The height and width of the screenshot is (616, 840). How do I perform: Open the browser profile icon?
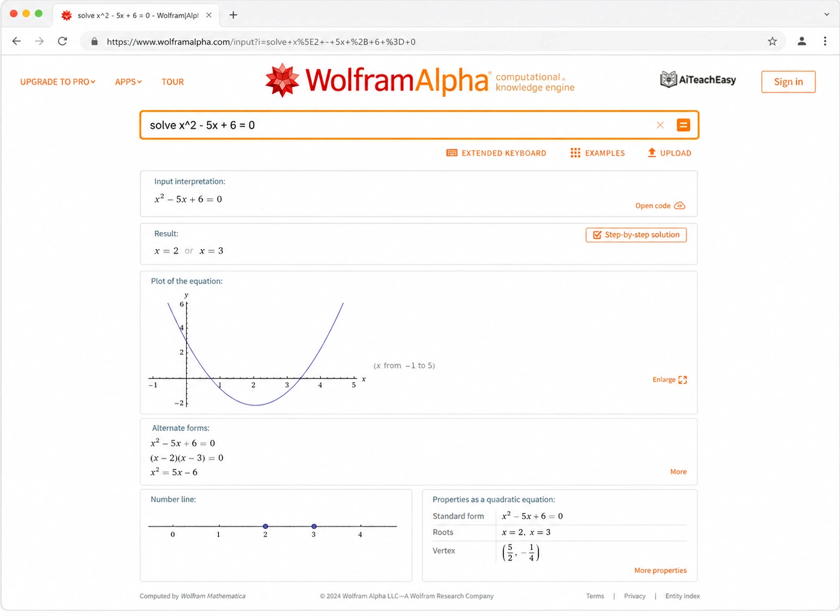tap(802, 41)
